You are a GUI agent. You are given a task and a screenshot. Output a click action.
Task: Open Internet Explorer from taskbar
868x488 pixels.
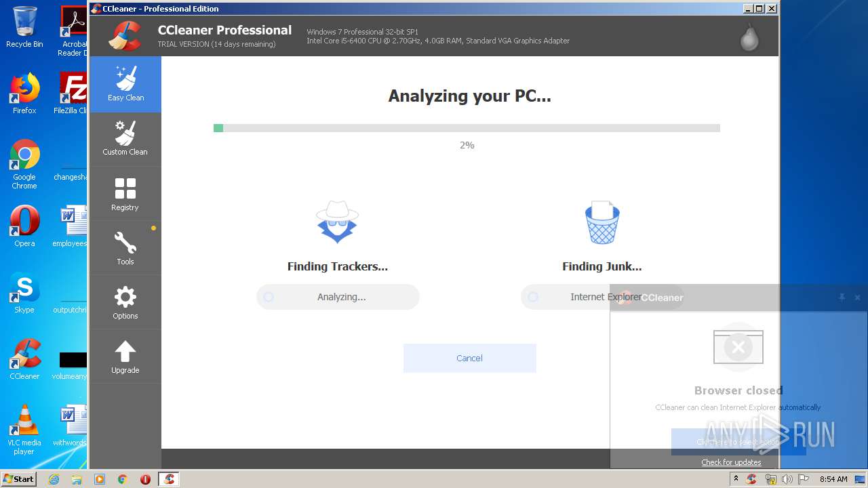(x=54, y=479)
